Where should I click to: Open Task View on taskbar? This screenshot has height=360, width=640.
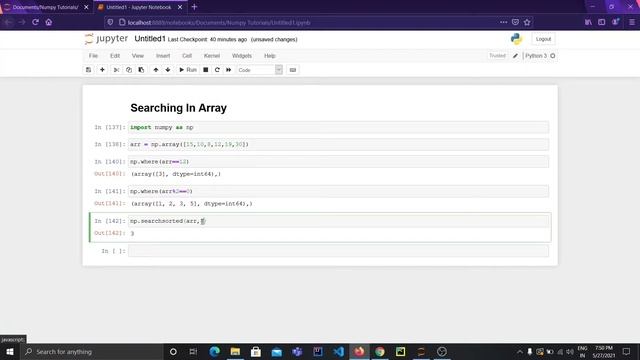point(193,351)
